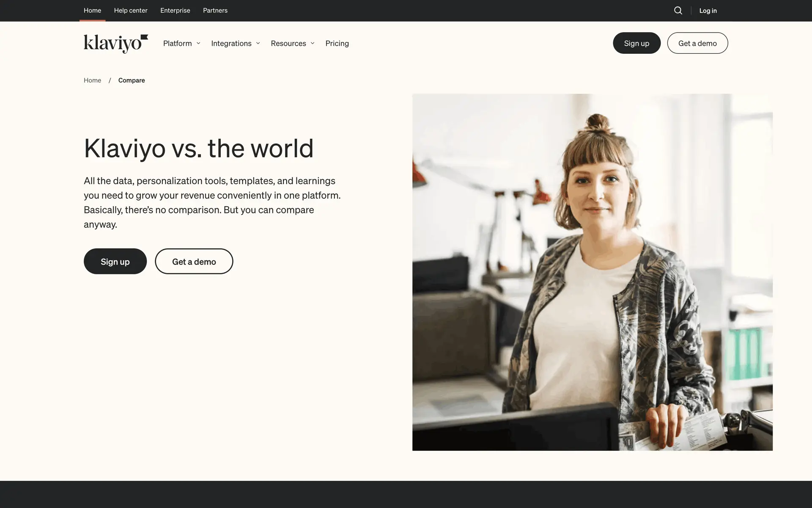Click the header Sign up button
The image size is (812, 508).
tap(636, 43)
